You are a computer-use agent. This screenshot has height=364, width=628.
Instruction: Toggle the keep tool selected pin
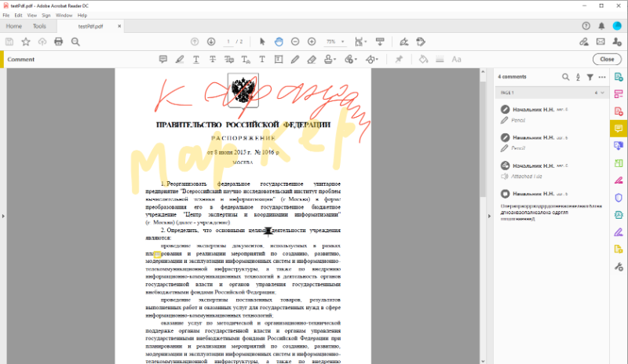tap(399, 59)
